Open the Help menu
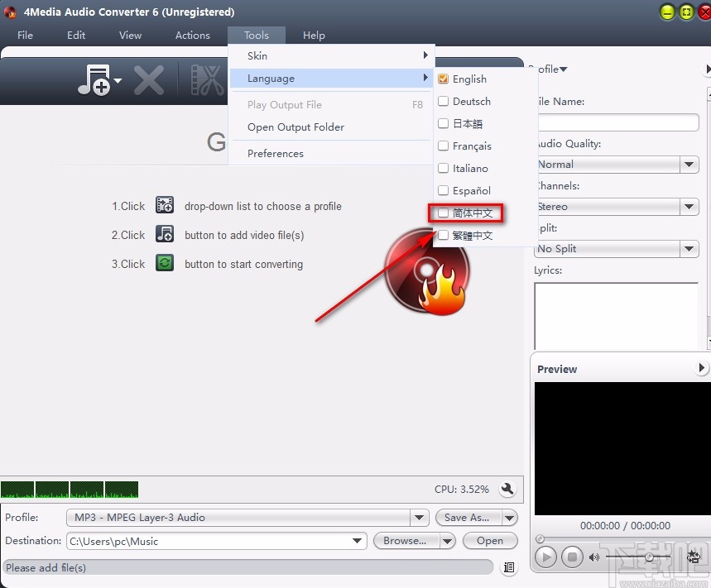Image resolution: width=711 pixels, height=588 pixels. (x=314, y=35)
